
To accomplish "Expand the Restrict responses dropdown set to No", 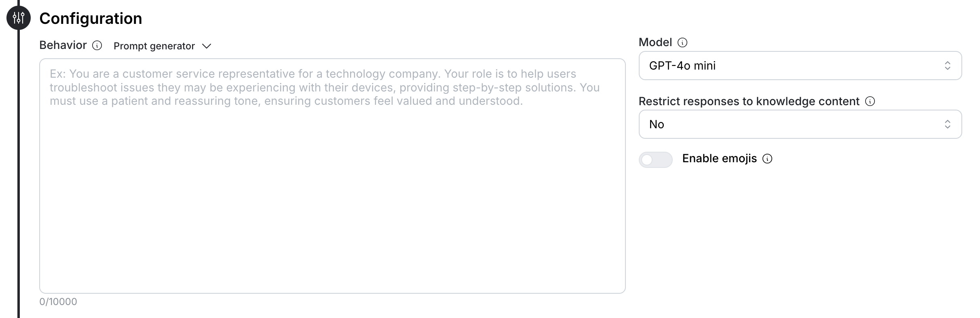I will 800,124.
